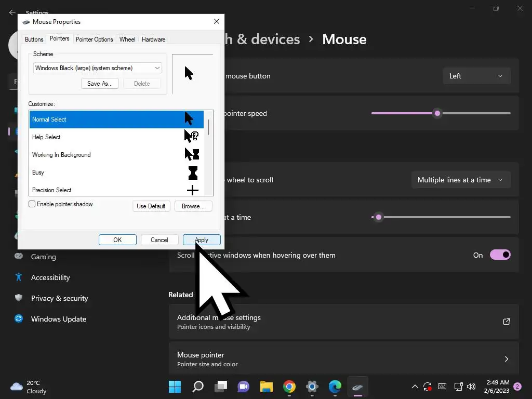Open primary mouse button Left dropdown
This screenshot has width=532, height=399.
click(x=476, y=76)
